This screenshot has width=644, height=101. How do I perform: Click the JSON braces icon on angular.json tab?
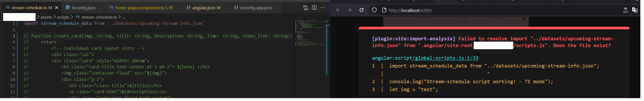tap(188, 8)
